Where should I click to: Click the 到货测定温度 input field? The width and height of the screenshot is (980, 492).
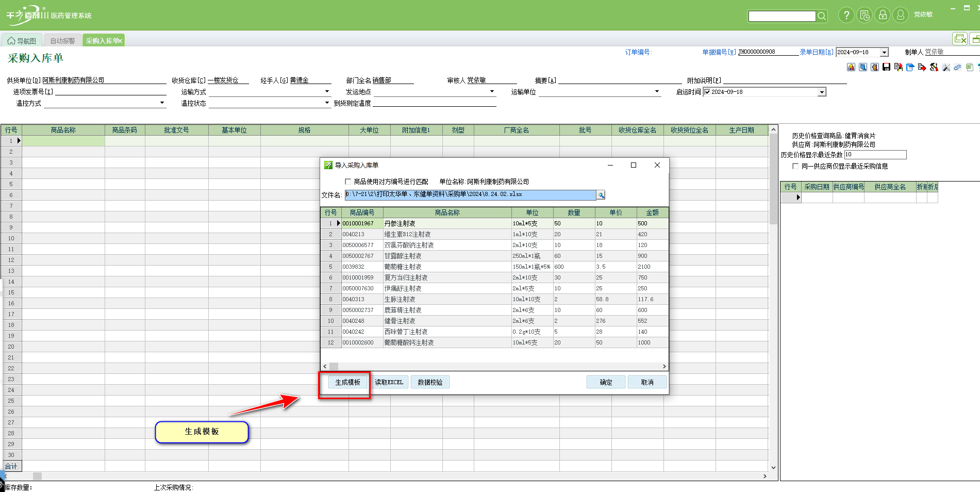[434, 103]
